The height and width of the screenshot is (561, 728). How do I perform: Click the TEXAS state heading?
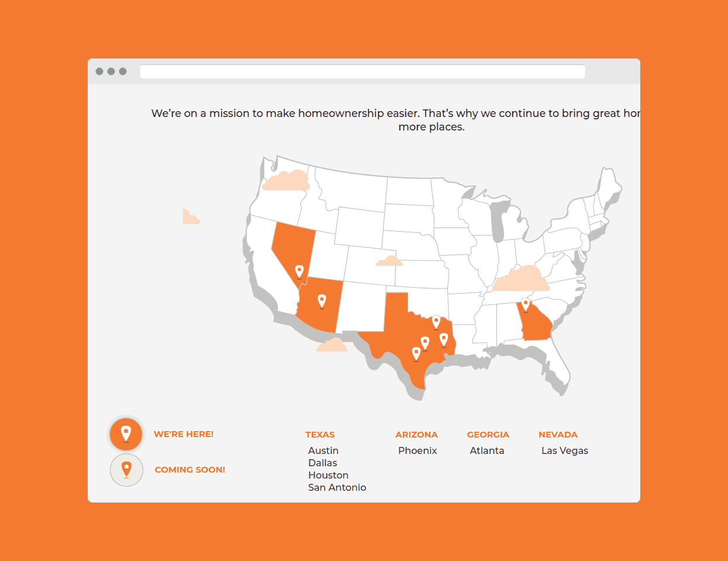(x=320, y=435)
